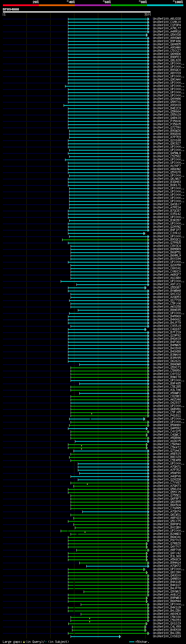
Task: Click the UniRef100_Q5R664 hit name
Action: [x=167, y=111]
